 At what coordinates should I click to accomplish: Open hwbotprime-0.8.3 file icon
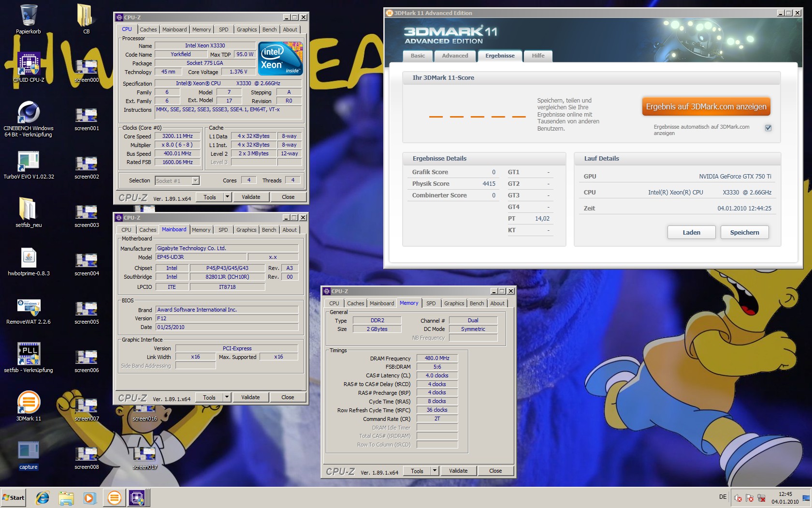point(29,261)
